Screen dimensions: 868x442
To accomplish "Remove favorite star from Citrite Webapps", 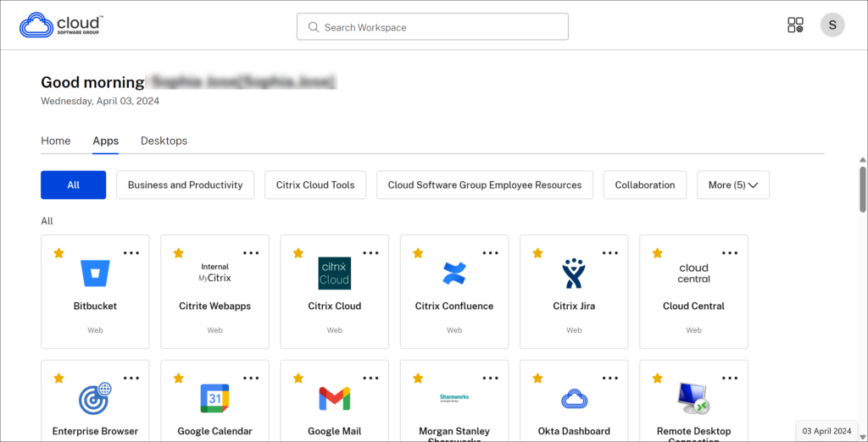I will (178, 253).
